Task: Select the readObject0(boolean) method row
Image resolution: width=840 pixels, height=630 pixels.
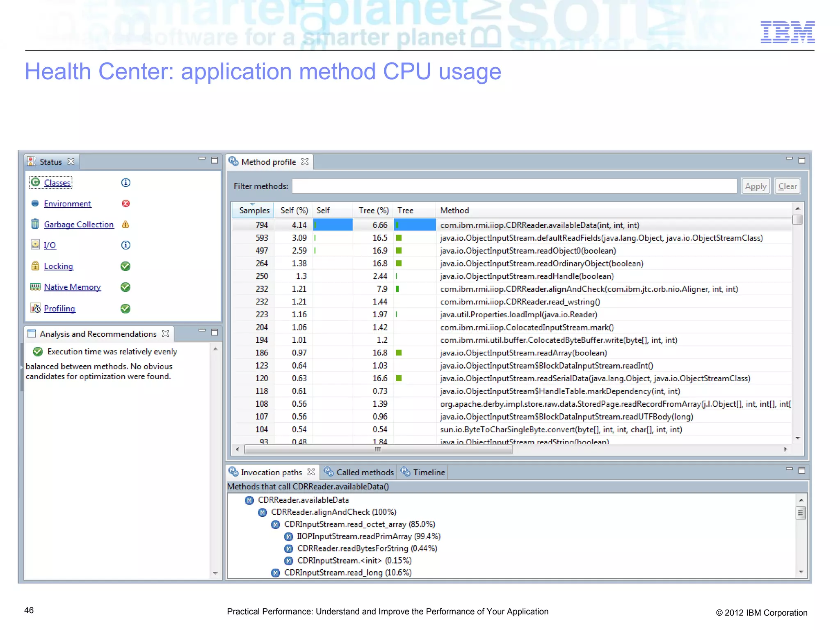Action: (512, 250)
